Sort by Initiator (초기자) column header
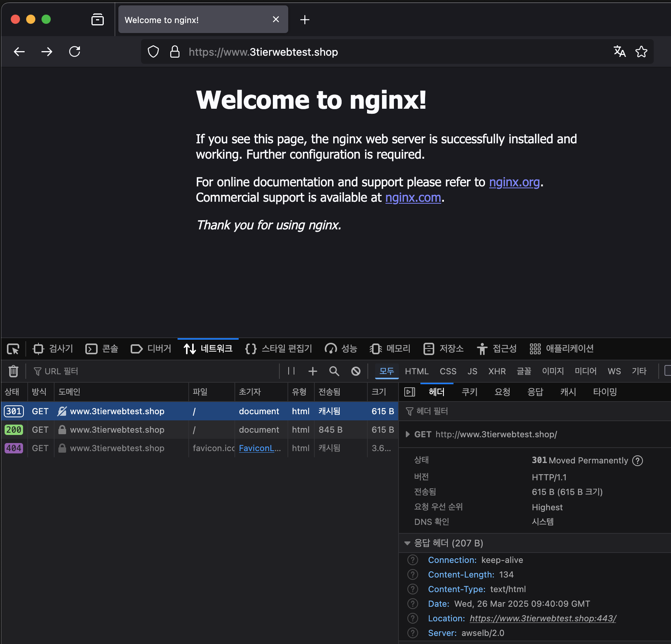This screenshot has height=644, width=671. [261, 392]
